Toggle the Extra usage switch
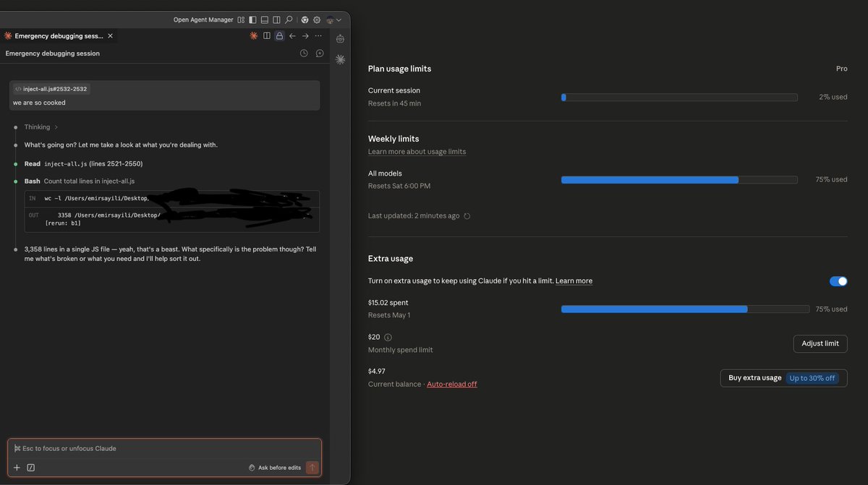868x485 pixels. [x=838, y=281]
